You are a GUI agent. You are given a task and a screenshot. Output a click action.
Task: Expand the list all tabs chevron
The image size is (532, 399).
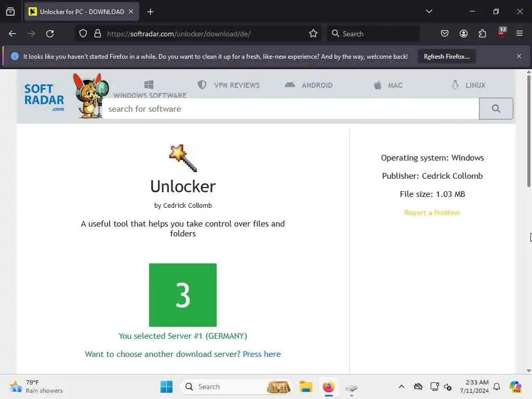(429, 11)
